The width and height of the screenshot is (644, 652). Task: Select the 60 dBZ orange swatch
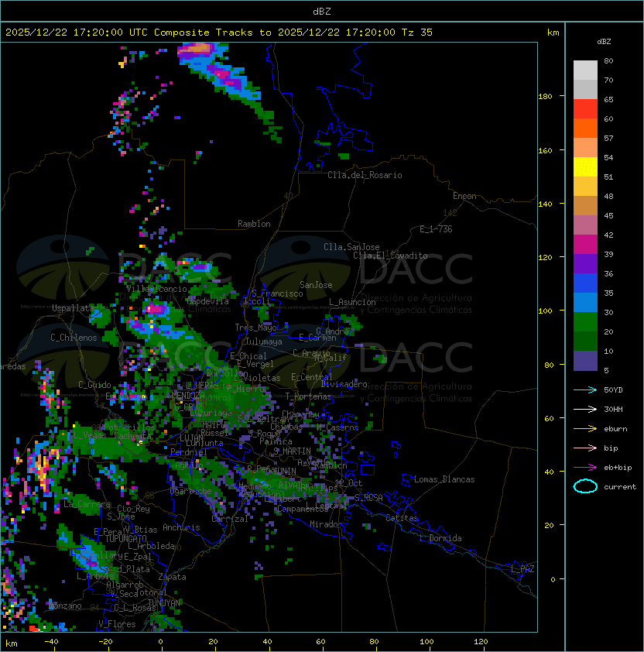pos(585,128)
